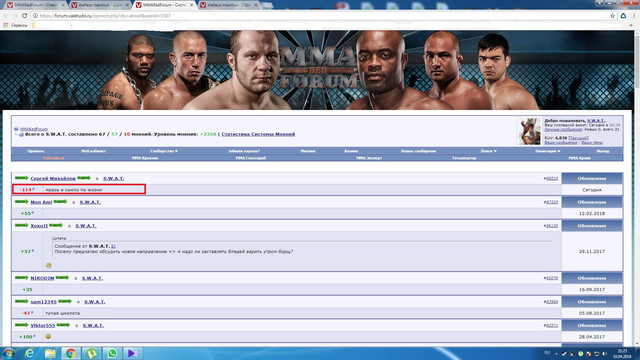Open the Valetudo.ru red link

coord(53,158)
